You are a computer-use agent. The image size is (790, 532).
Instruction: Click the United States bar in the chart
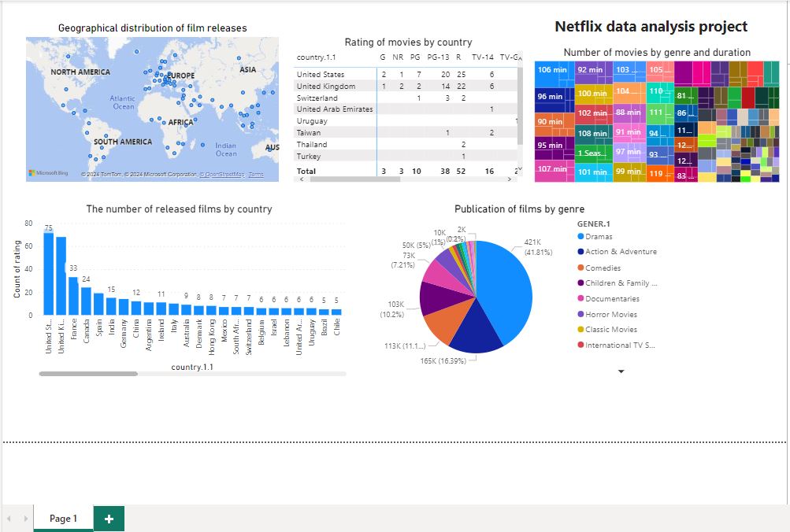(48, 275)
